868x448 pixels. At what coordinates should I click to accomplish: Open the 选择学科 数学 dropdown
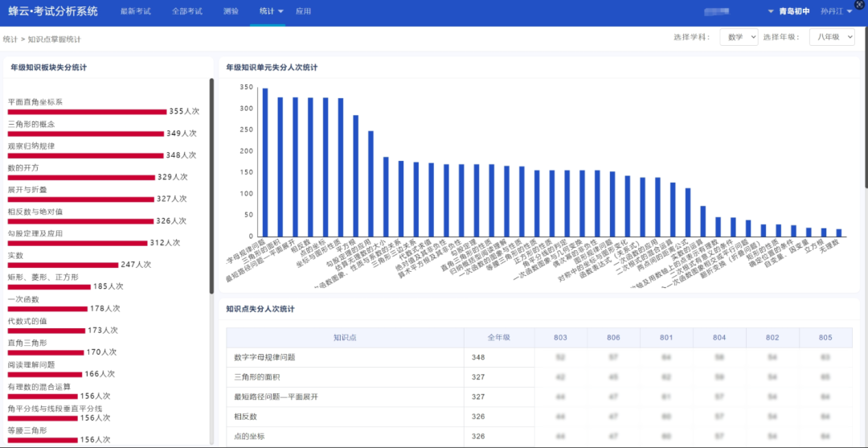point(739,37)
